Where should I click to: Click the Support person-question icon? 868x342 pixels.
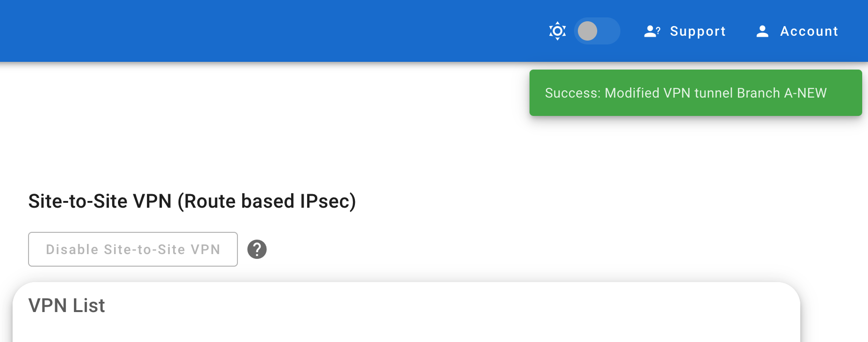tap(652, 31)
